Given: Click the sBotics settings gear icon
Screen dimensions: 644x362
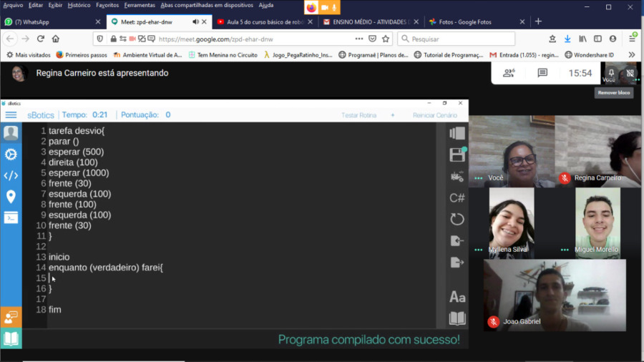Looking at the screenshot, I should [11, 155].
